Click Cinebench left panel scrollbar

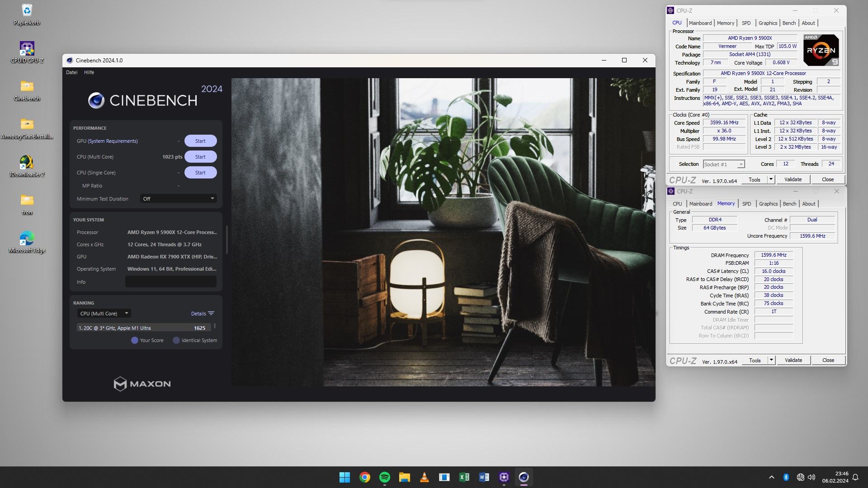226,239
